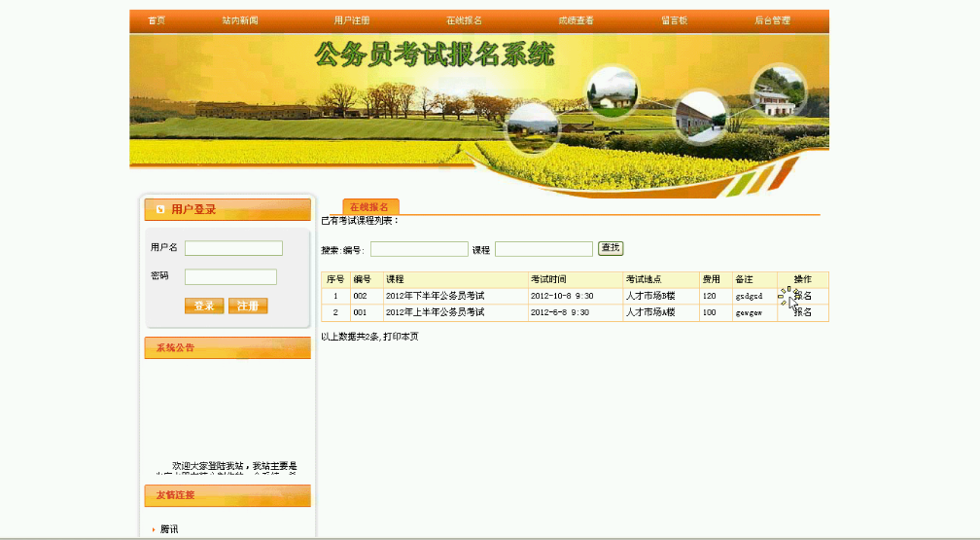This screenshot has height=540, width=980.
Task: Click the 人才市场B楼 location cell
Action: tap(661, 296)
